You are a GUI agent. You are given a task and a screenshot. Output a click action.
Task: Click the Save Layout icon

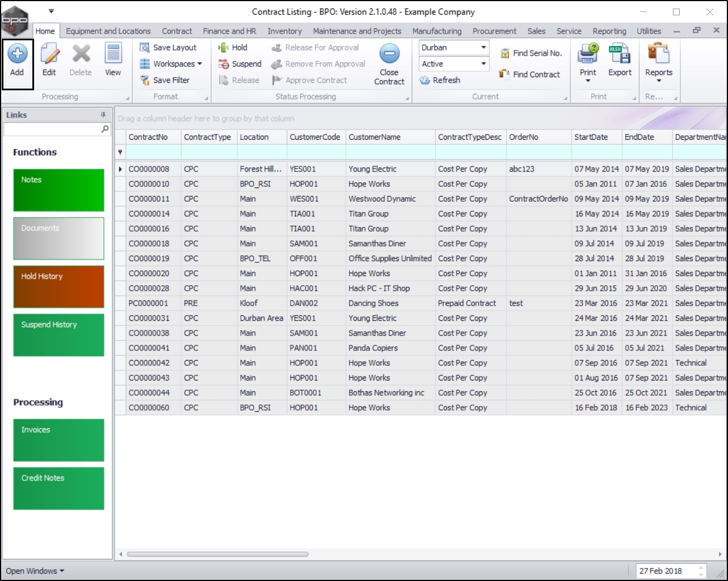click(145, 48)
